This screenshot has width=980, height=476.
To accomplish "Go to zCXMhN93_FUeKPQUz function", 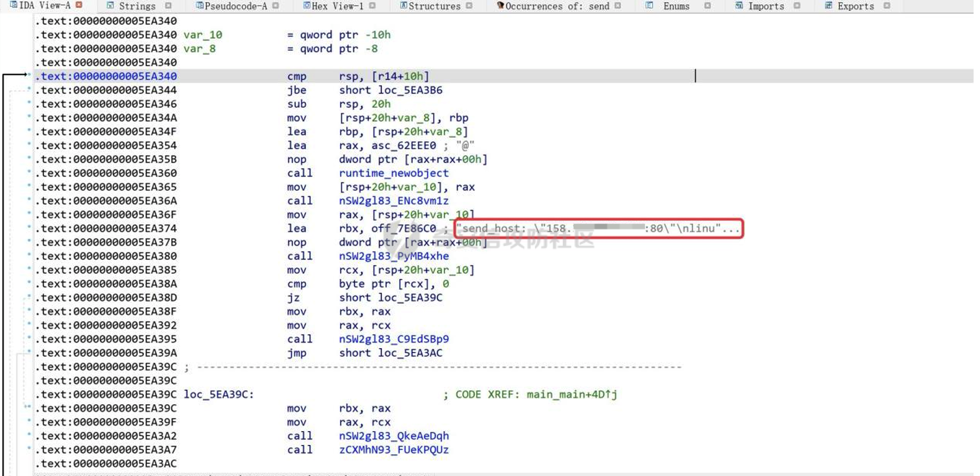I will click(394, 450).
